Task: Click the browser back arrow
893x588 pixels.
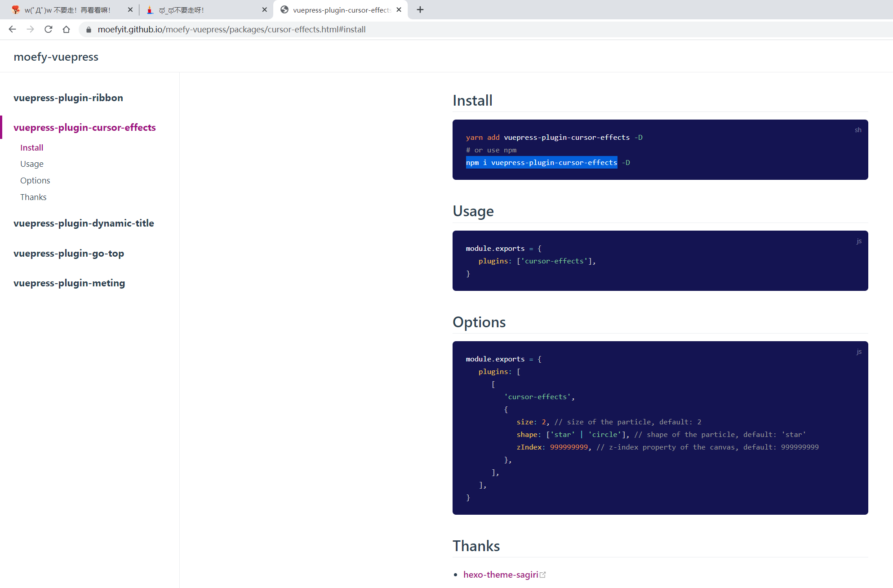Action: tap(12, 29)
